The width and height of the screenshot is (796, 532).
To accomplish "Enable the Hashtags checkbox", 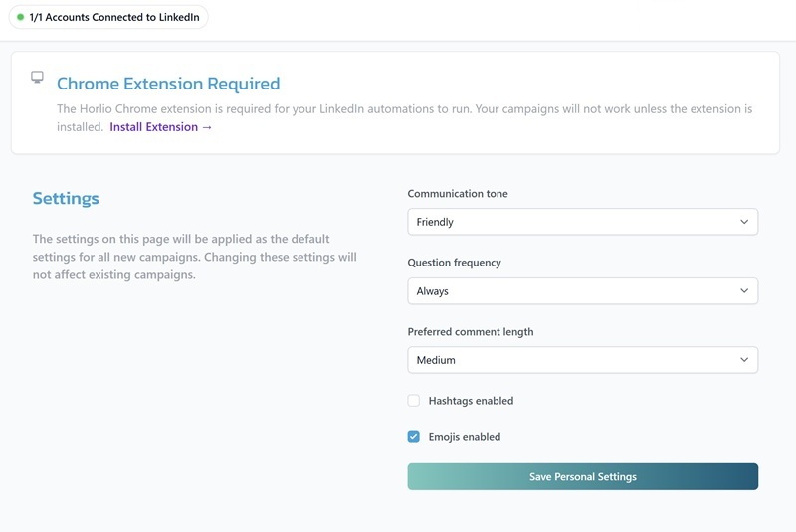I will click(x=414, y=401).
